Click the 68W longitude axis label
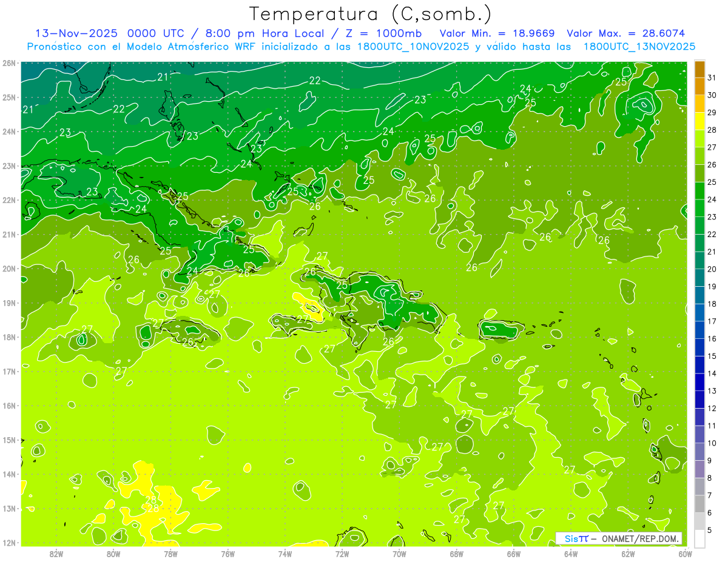Screen dimensions: 728x562 (x=456, y=553)
